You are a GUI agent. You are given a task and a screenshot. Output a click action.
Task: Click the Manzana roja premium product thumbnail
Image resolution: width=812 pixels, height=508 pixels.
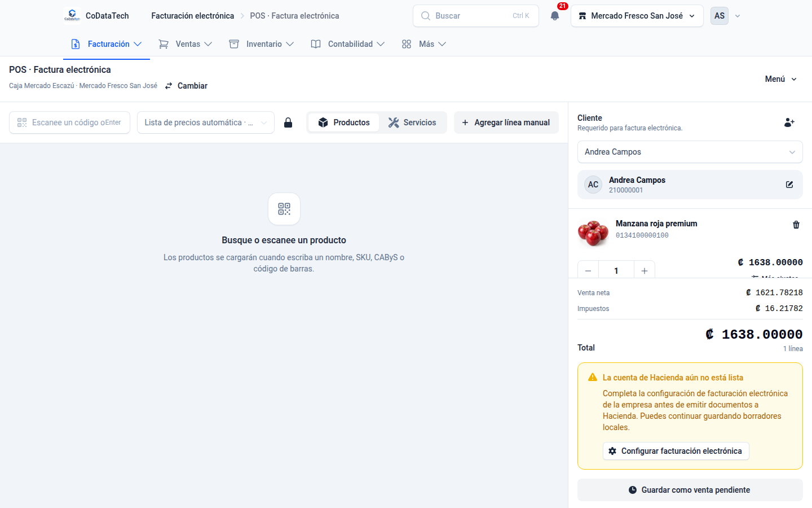pyautogui.click(x=593, y=233)
